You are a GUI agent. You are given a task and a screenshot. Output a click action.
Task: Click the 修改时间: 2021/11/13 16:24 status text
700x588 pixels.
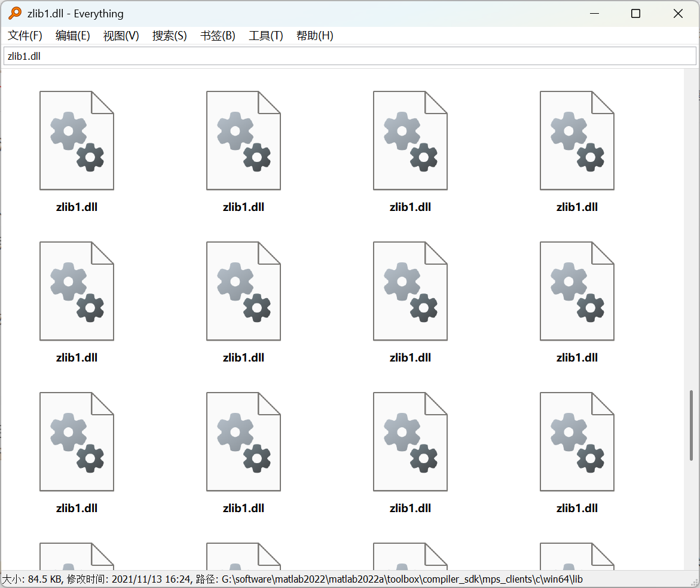[130, 579]
